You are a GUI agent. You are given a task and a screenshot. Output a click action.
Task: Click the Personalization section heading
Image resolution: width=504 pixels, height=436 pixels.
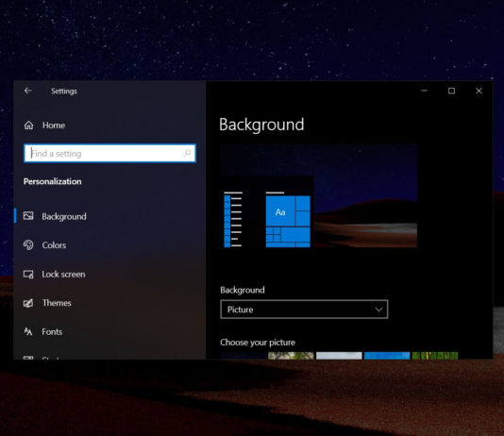[x=53, y=181]
